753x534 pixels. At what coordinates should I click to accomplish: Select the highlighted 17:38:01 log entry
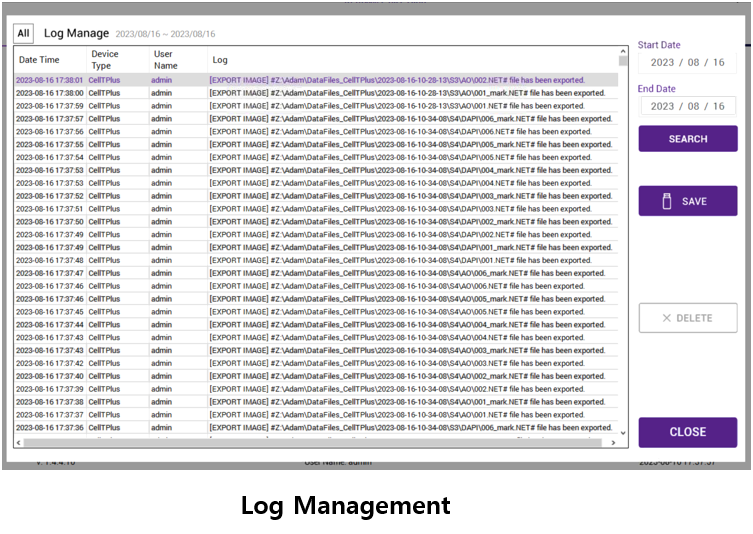[300, 80]
